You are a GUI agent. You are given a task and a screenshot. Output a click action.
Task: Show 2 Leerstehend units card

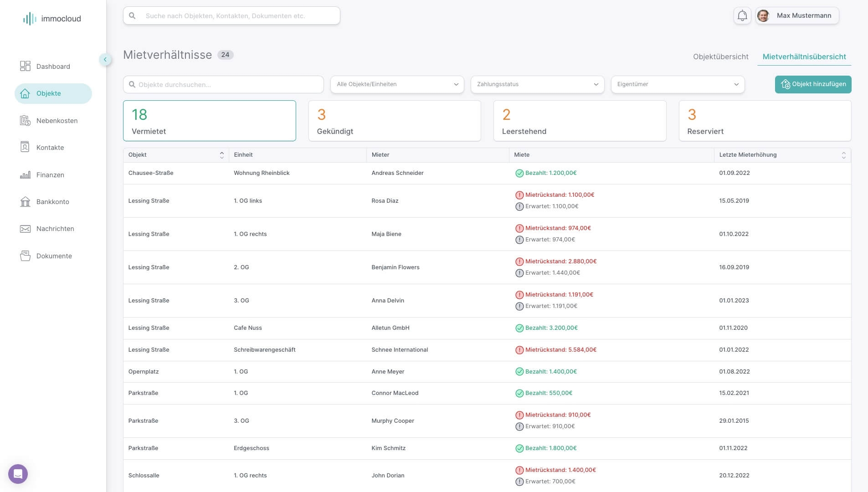click(580, 121)
